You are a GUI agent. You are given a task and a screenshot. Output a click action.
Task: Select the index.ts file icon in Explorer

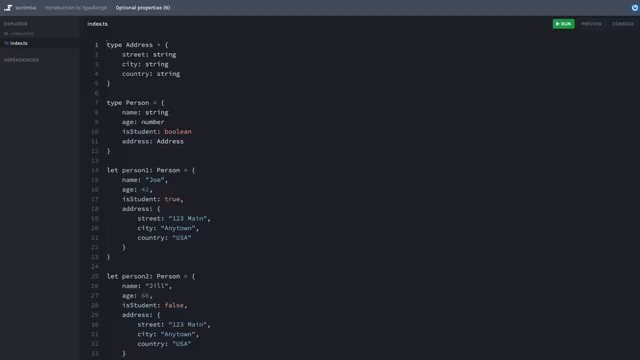coord(6,43)
